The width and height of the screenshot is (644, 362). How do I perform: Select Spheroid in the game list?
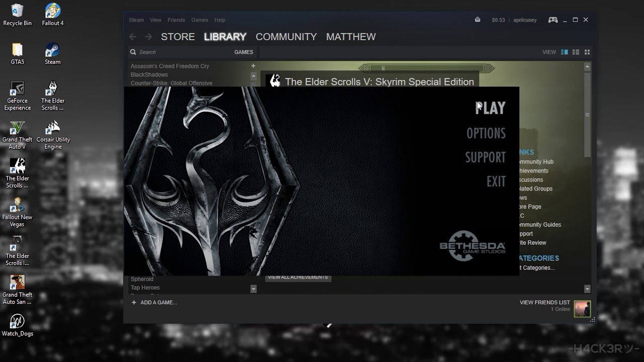click(x=142, y=279)
